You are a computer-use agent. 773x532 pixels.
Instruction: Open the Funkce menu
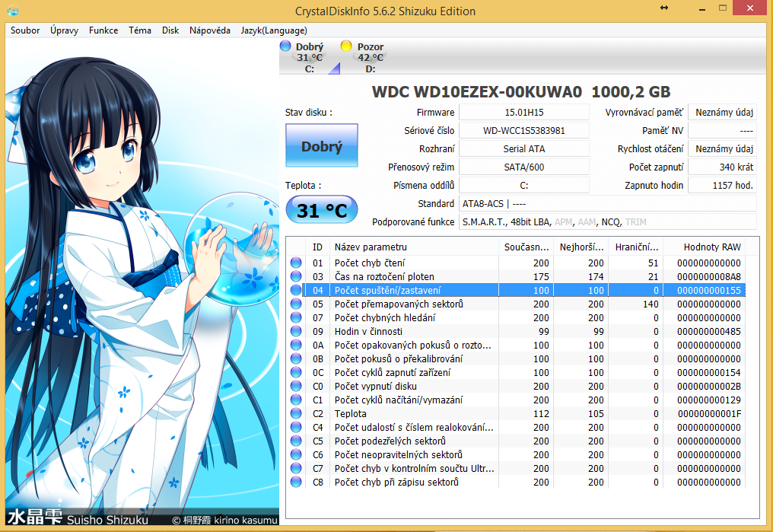click(103, 30)
